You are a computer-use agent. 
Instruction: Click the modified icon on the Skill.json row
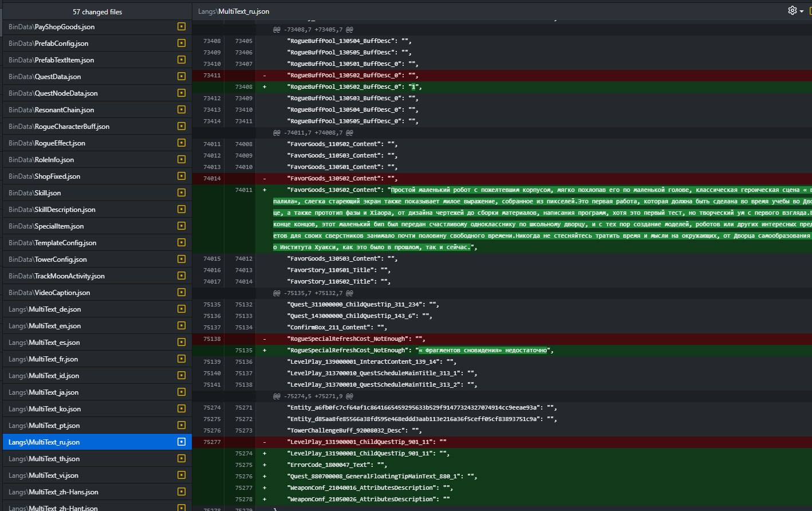pos(182,193)
